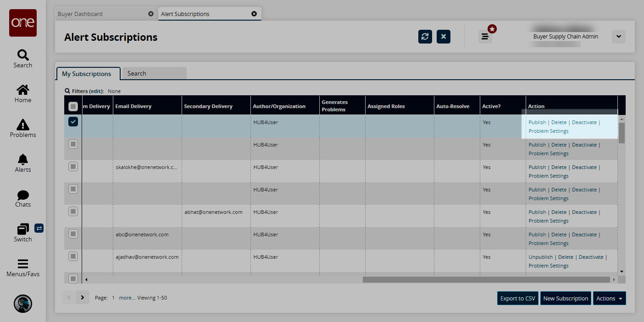Click horizontal scrollbar left arrow
Screen dimensions: 644x322
(x=86, y=279)
